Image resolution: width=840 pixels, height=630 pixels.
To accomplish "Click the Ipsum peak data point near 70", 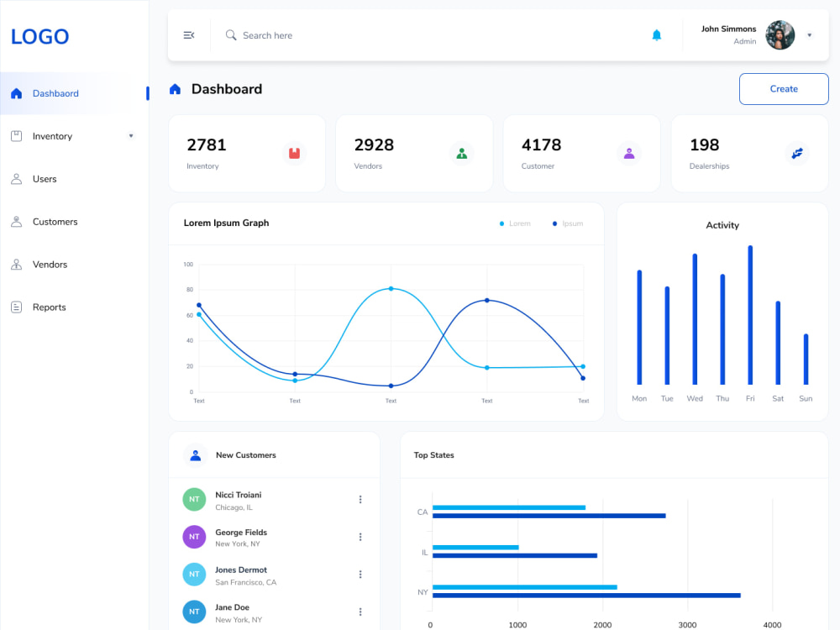I will point(487,301).
